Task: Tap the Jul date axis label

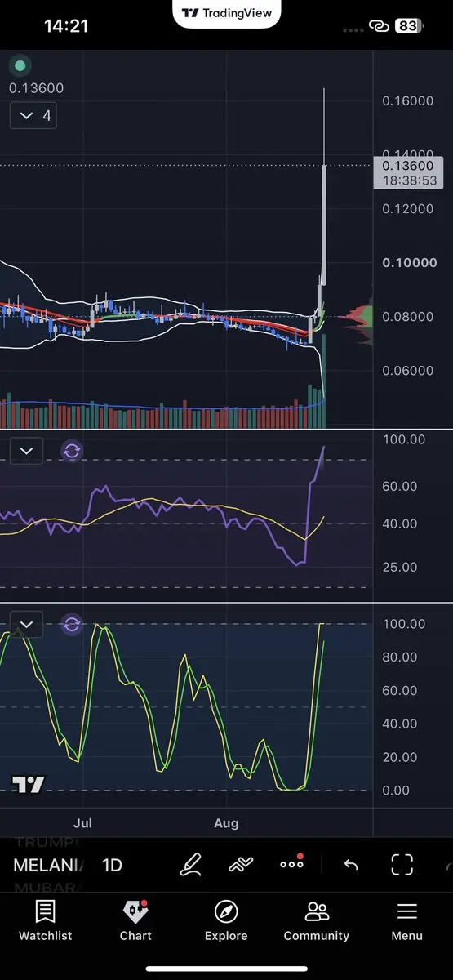Action: click(82, 822)
